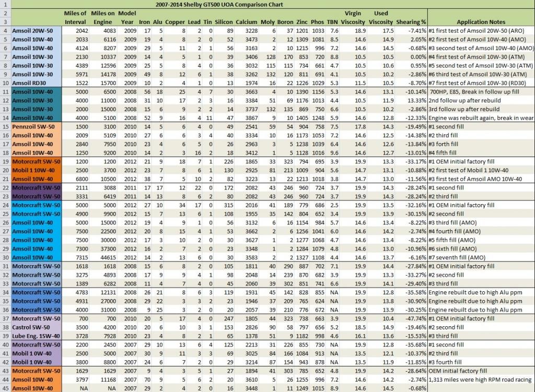The height and width of the screenshot is (392, 535).
Task: Click the miles on engine value '12596'
Action: point(108,65)
